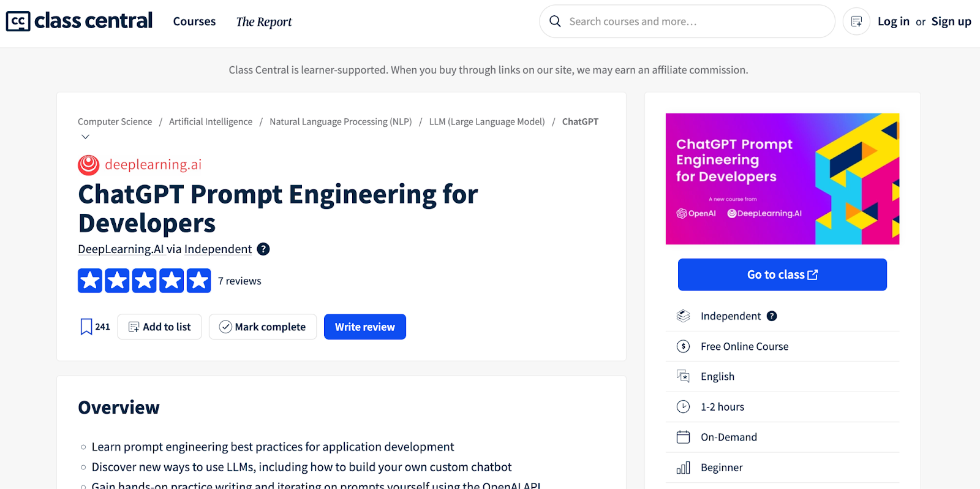The height and width of the screenshot is (489, 980).
Task: Click Mark complete button
Action: pos(263,327)
